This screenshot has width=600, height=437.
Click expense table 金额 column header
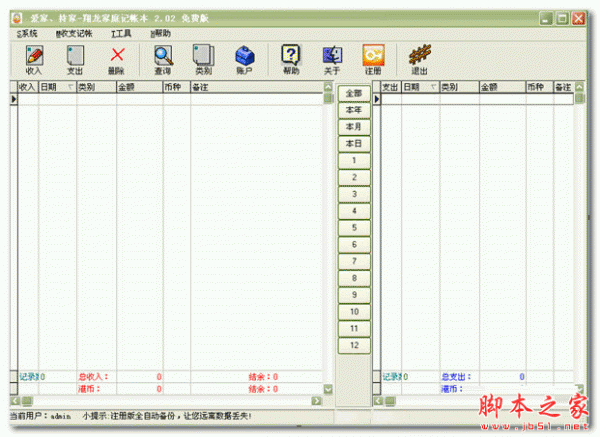click(x=503, y=87)
